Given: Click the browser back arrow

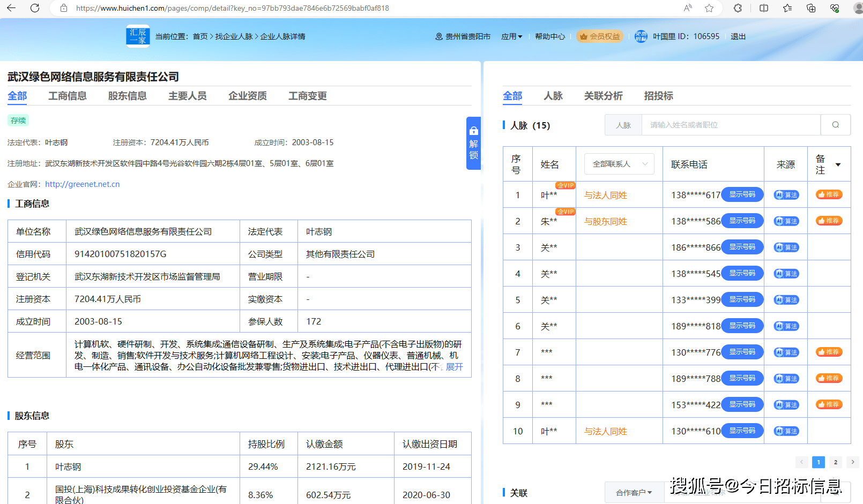Looking at the screenshot, I should click(x=11, y=8).
